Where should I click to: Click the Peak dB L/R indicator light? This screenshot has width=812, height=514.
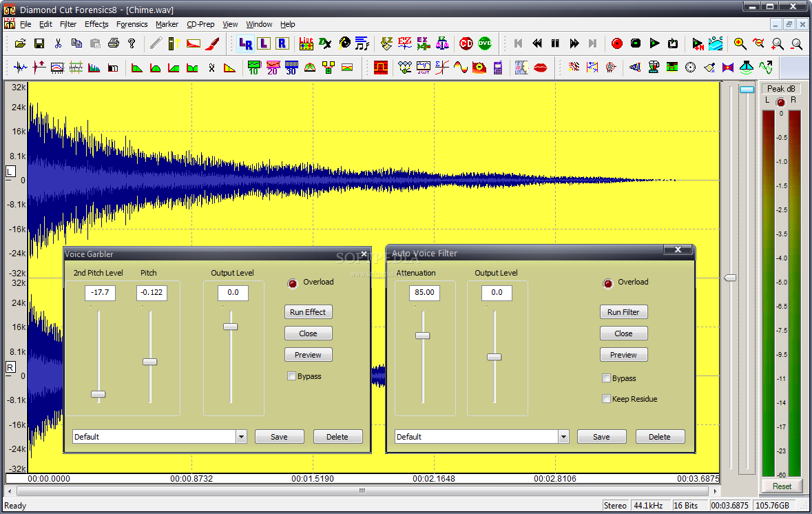tap(780, 102)
